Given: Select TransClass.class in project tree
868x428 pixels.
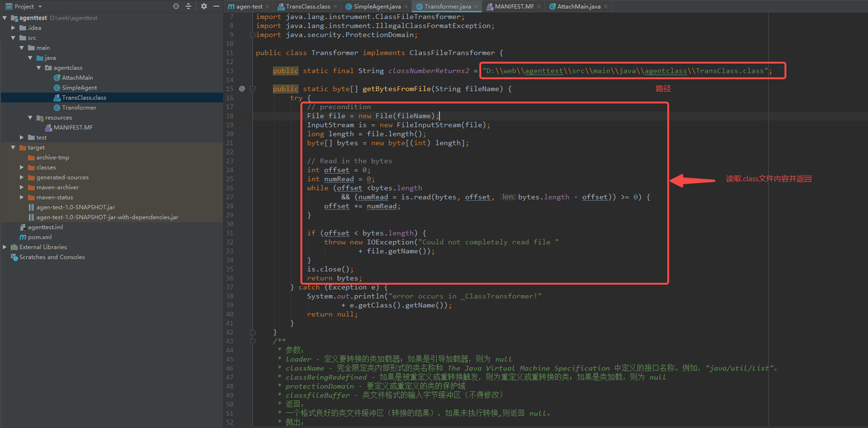Looking at the screenshot, I should (84, 98).
